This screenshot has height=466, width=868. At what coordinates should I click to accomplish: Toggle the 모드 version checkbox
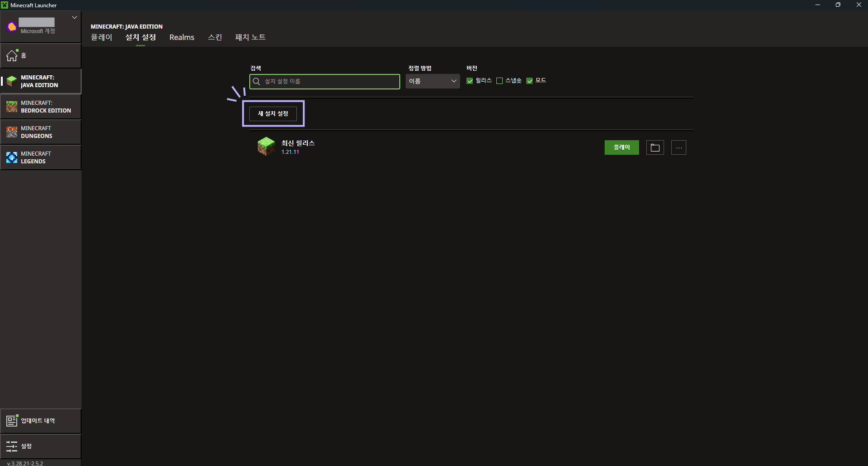pyautogui.click(x=529, y=81)
